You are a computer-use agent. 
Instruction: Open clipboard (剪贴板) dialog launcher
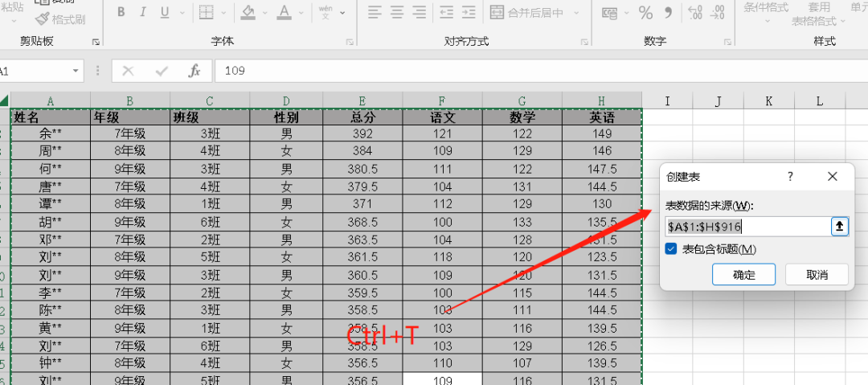(x=96, y=42)
